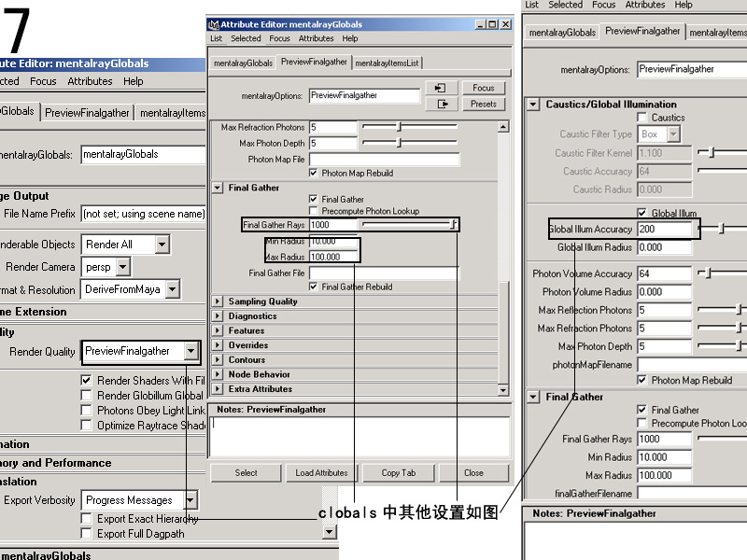Click the Load Attributes button

click(321, 473)
